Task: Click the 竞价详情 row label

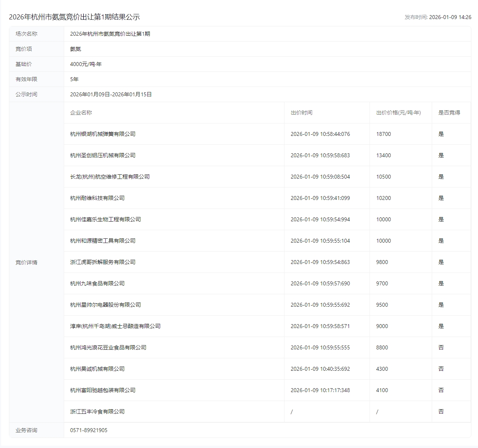Action: 26,262
